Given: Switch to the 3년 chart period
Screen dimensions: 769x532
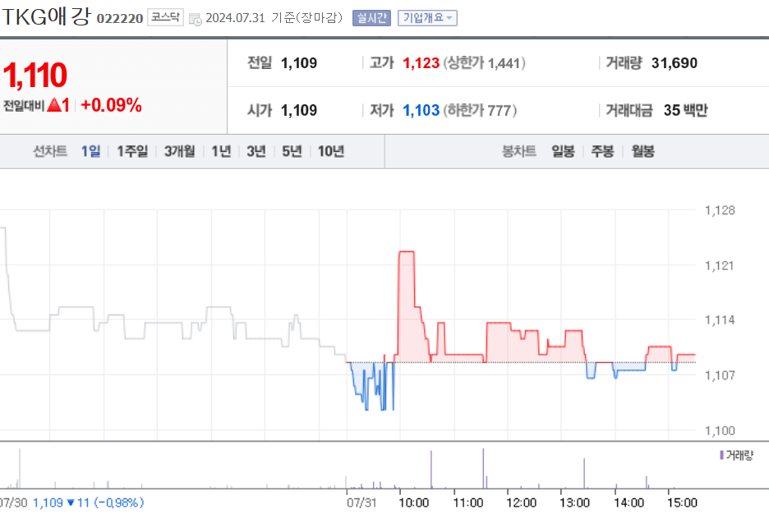Looking at the screenshot, I should tap(255, 151).
